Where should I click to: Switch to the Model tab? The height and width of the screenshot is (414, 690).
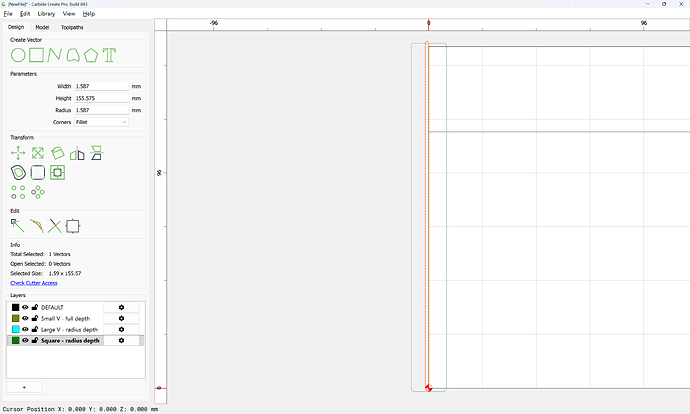42,27
